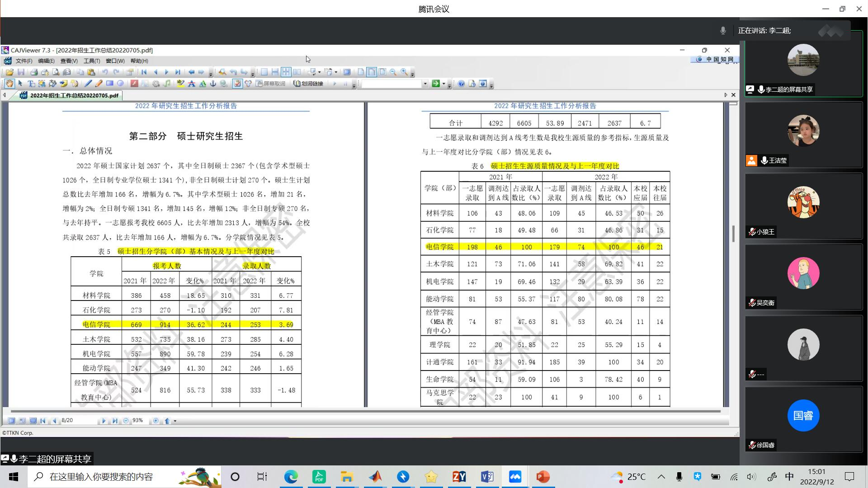Click the Open file folder icon
Screen dimensions: 868x488
click(9, 72)
